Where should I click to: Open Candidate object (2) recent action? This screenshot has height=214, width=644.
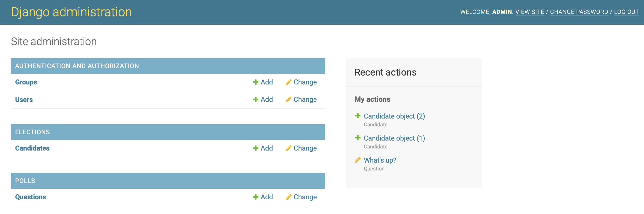click(x=394, y=116)
